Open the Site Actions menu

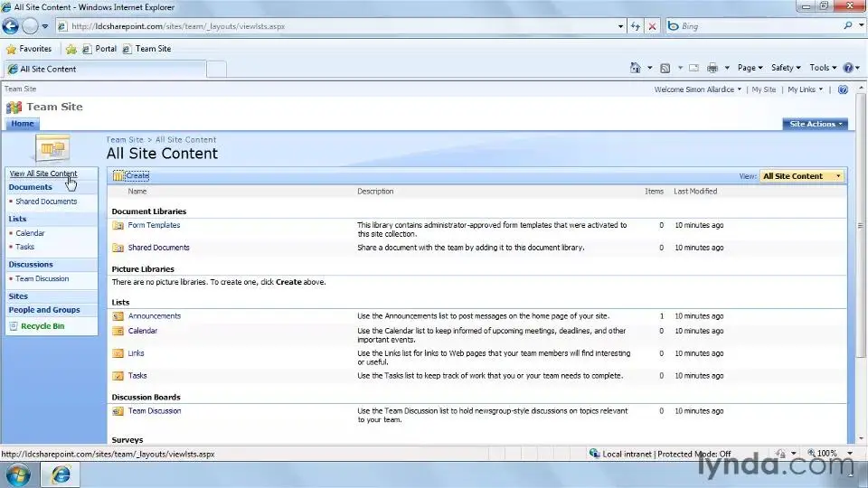(x=816, y=124)
